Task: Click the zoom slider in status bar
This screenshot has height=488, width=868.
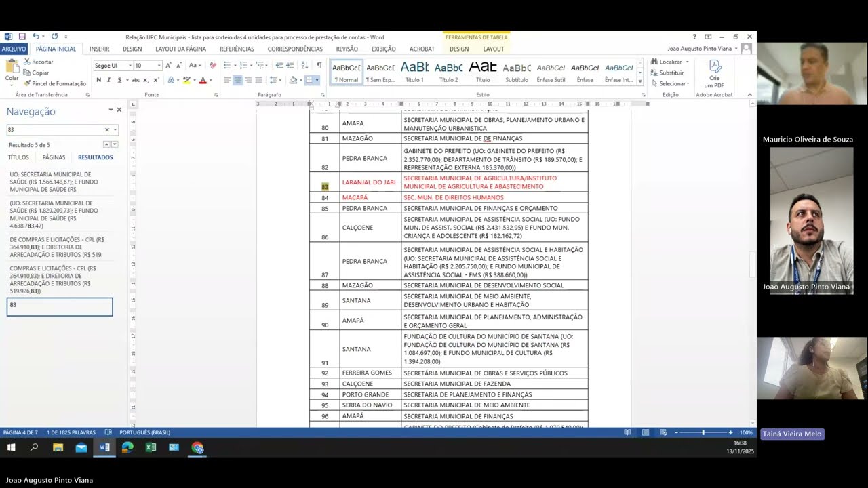Action: point(703,432)
